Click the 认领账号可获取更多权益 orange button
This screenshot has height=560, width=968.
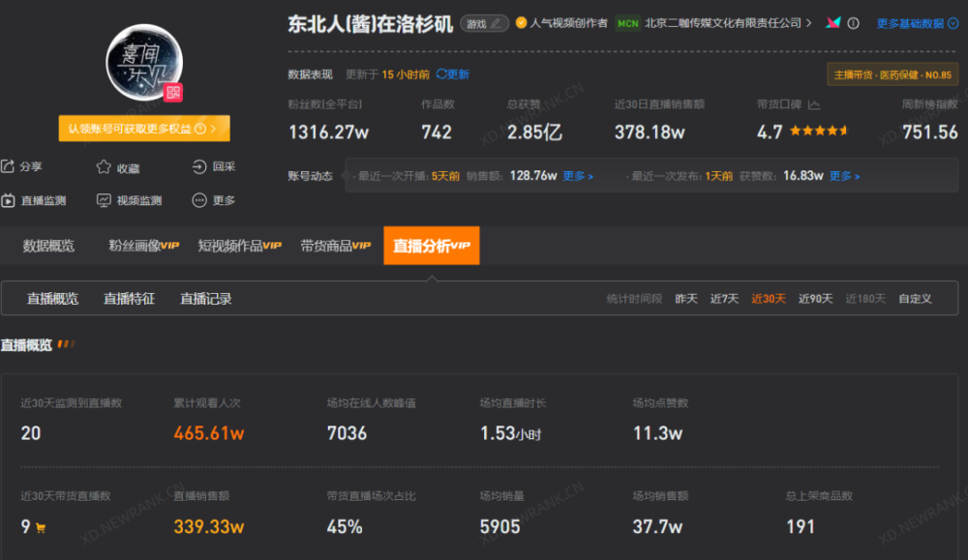[x=144, y=129]
